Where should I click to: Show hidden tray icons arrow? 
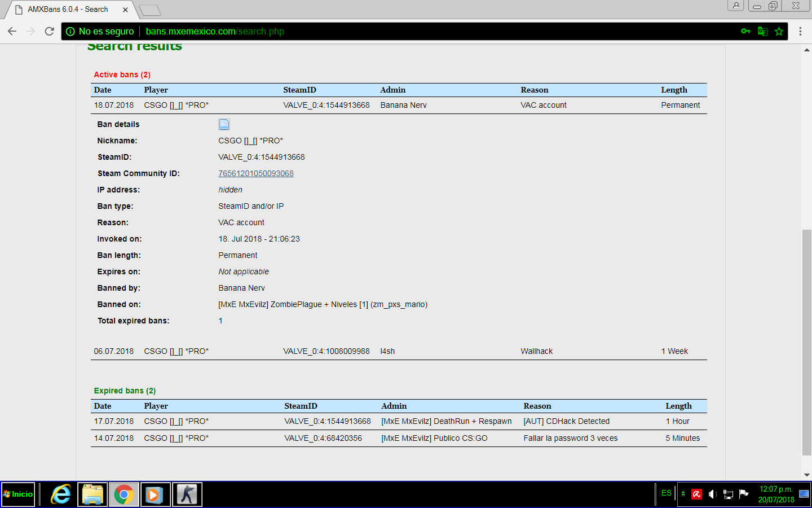[x=683, y=494]
